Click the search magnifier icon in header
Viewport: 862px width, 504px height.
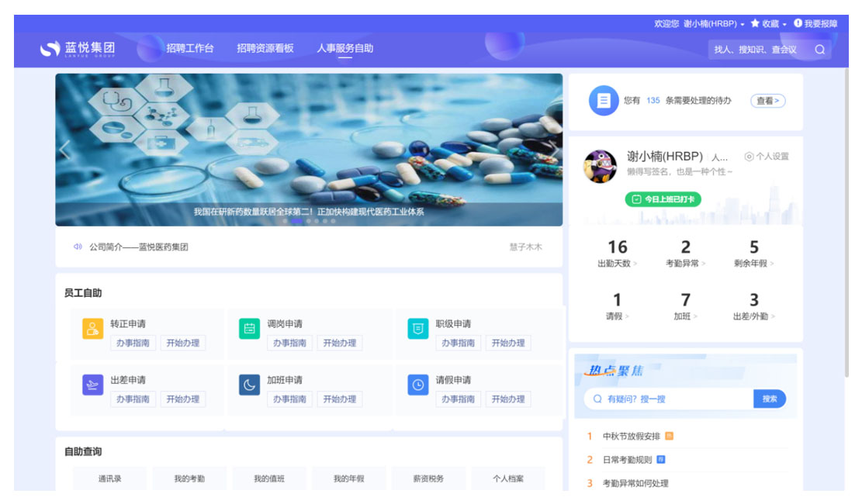click(819, 50)
